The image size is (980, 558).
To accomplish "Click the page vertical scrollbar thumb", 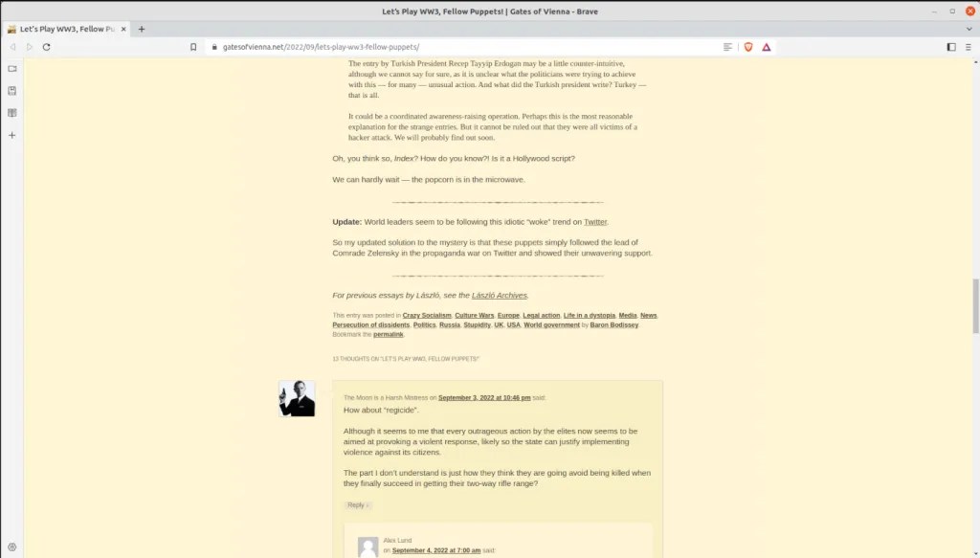I will pyautogui.click(x=975, y=306).
